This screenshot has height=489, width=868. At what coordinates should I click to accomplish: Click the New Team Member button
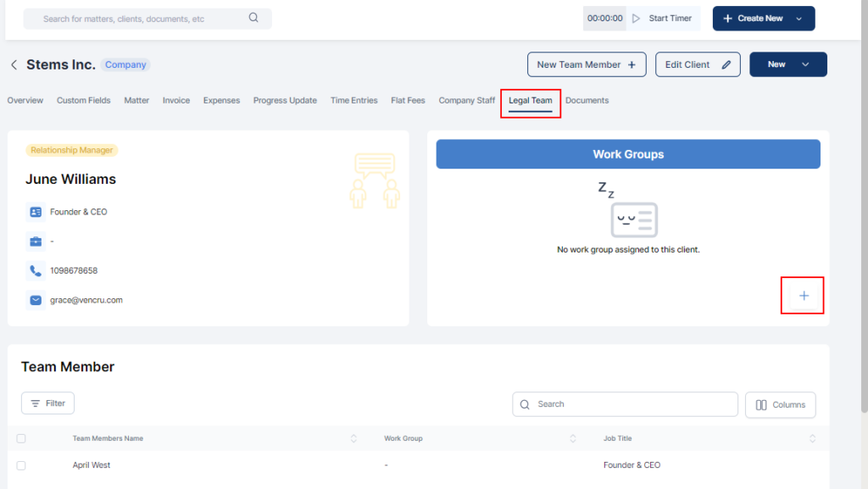point(586,64)
